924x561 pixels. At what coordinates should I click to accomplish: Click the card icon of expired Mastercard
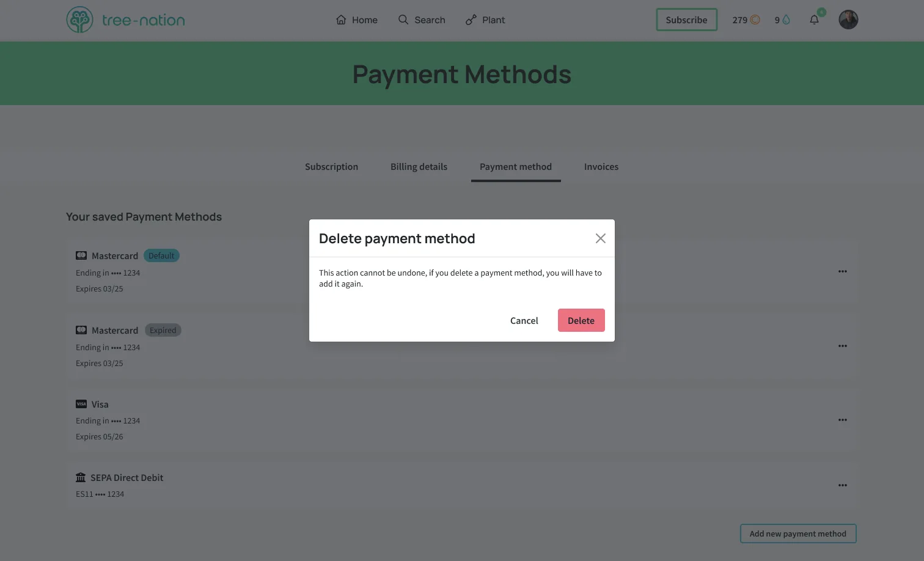coord(81,330)
